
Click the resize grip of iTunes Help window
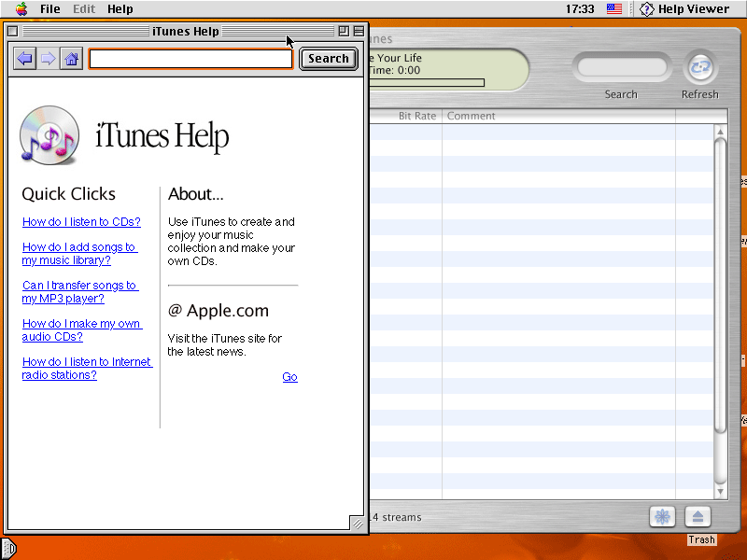pos(358,524)
